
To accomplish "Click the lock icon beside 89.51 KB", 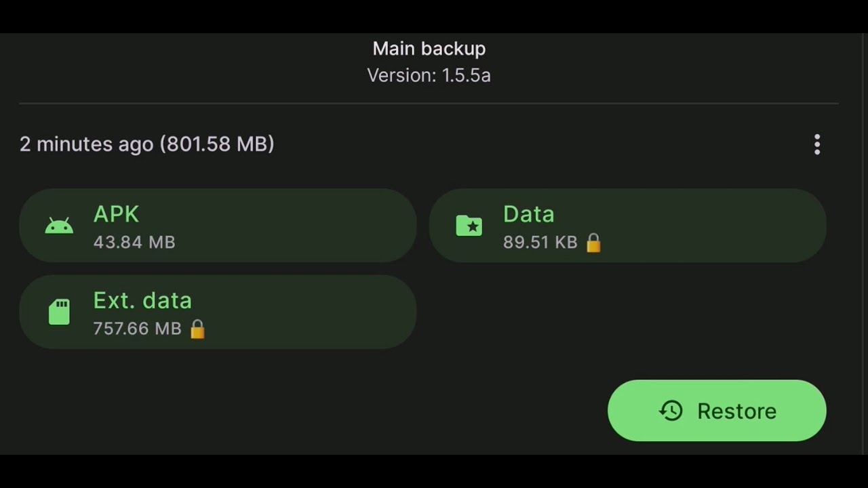I will tap(593, 243).
